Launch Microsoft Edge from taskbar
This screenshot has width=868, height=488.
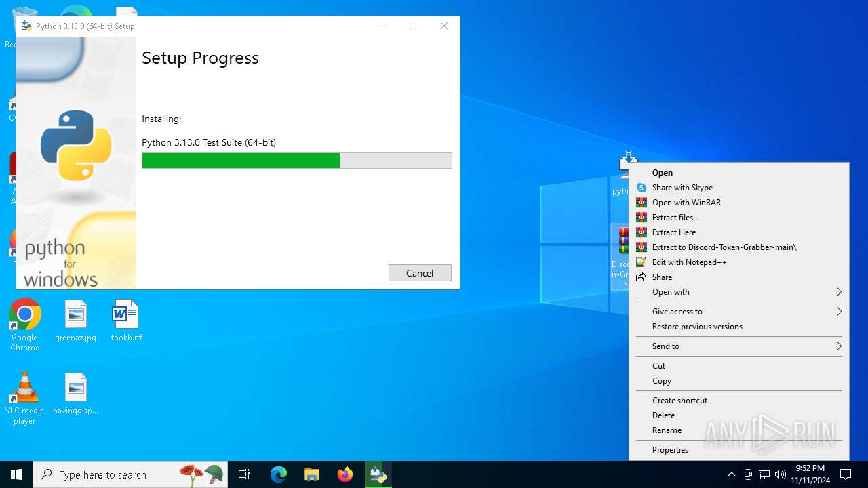click(x=279, y=474)
